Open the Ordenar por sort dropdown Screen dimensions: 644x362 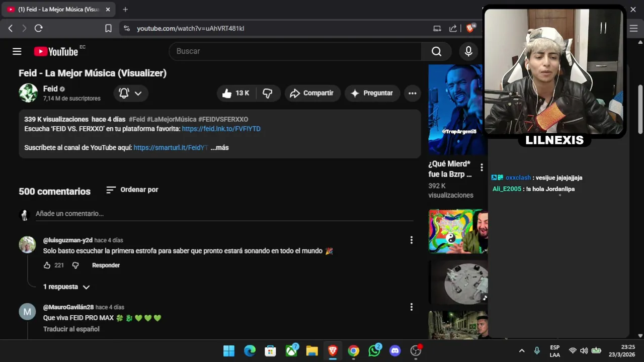point(132,190)
